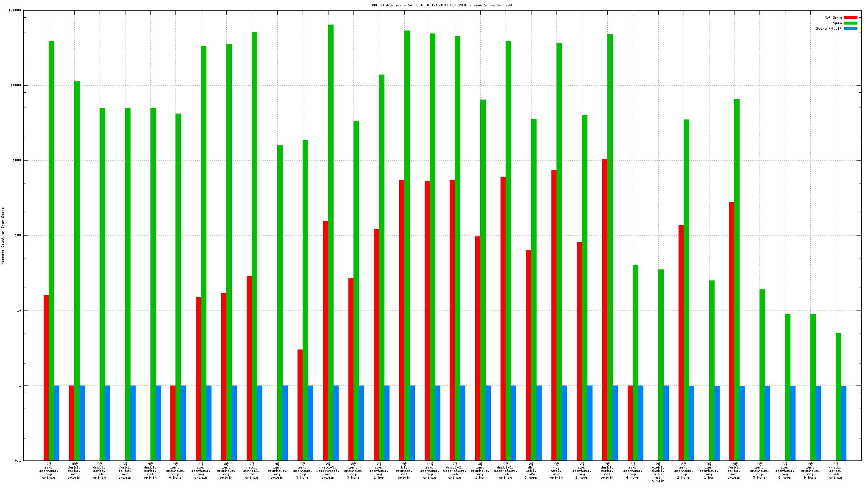The width and height of the screenshot is (868, 488).
Task: Click the red Not Spam legend swatch
Action: [x=850, y=18]
